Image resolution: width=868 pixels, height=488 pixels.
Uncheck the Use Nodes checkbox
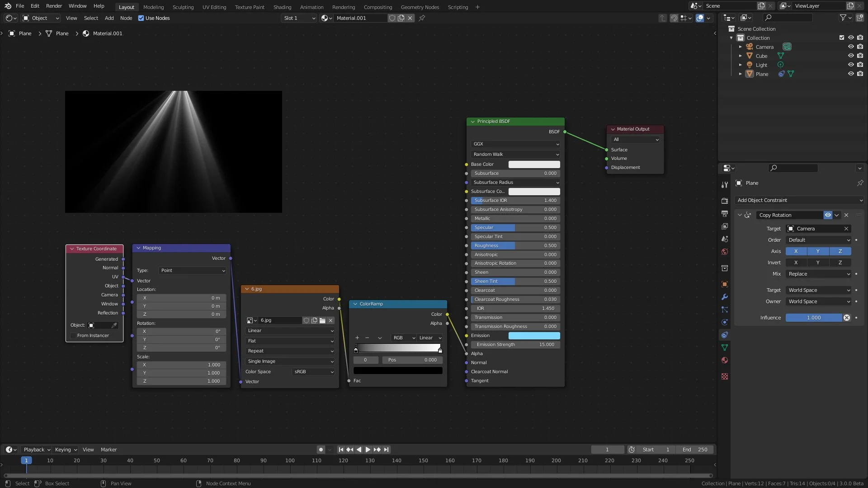[141, 18]
